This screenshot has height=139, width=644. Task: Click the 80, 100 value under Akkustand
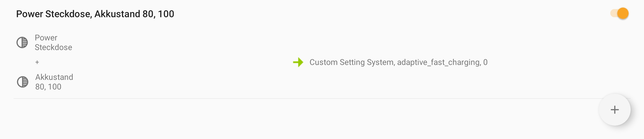point(48,87)
